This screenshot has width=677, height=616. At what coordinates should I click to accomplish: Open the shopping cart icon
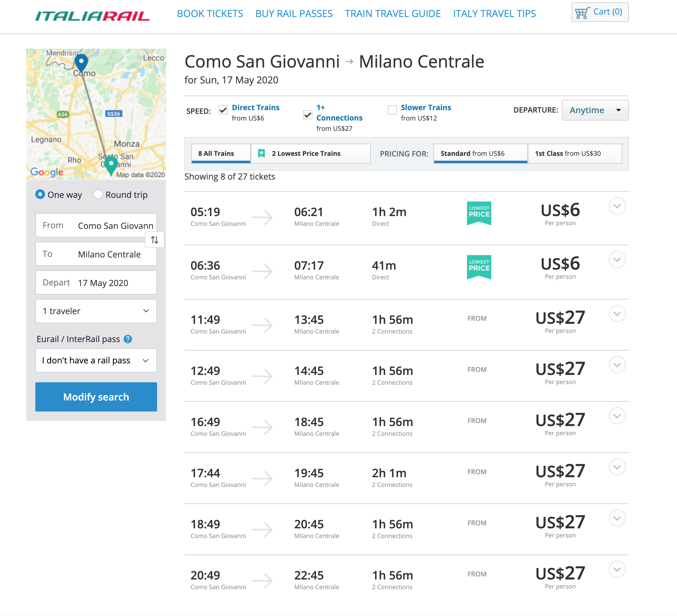[x=582, y=13]
